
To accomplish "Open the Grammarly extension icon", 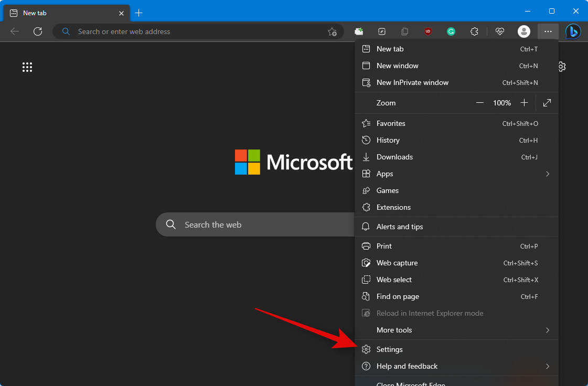I will point(451,31).
